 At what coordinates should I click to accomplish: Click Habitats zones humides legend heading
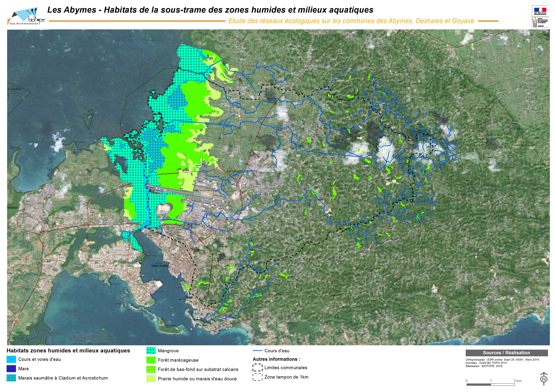[68, 351]
